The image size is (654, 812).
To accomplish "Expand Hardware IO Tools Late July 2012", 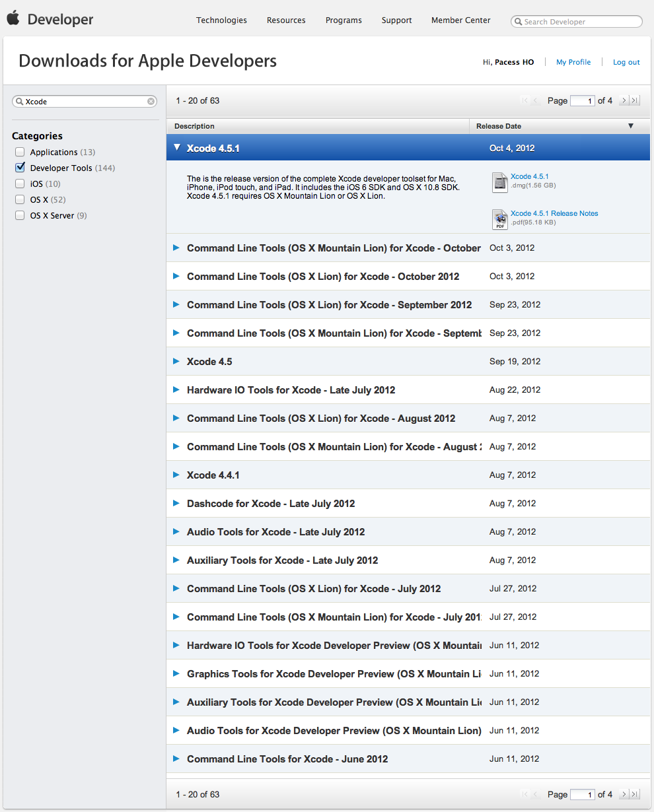I will tap(176, 389).
